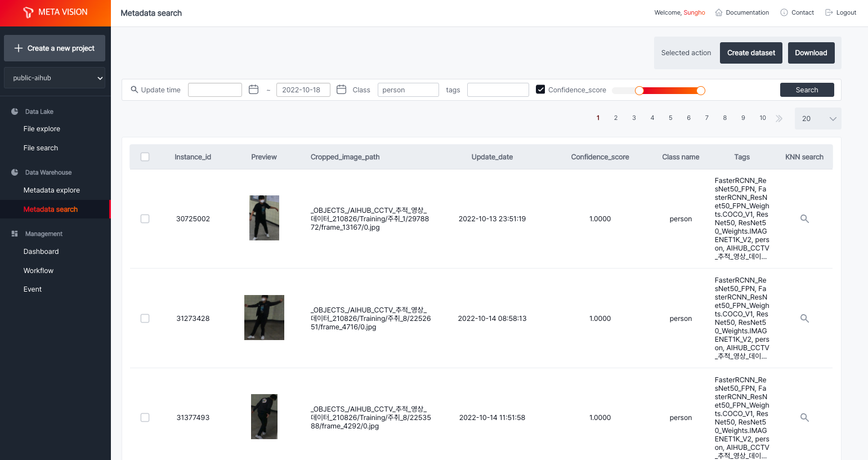Open the start date calendar icon
The width and height of the screenshot is (868, 460).
point(253,90)
